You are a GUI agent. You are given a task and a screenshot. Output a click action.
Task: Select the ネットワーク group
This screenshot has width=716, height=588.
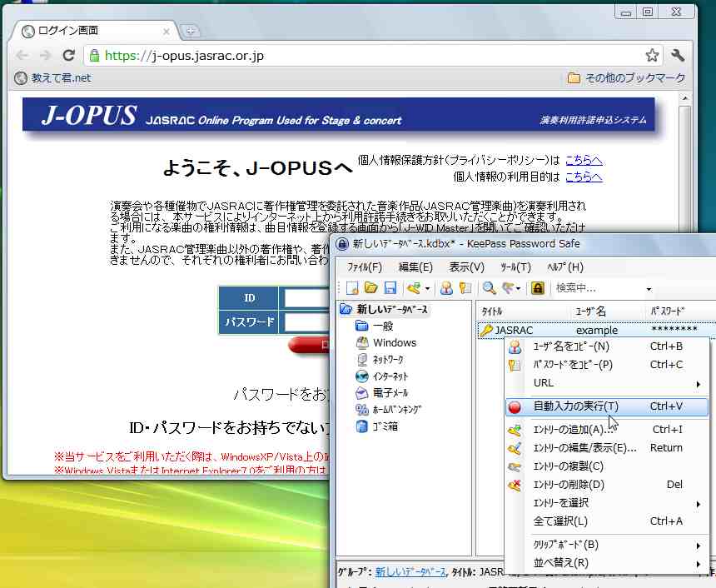(380, 360)
